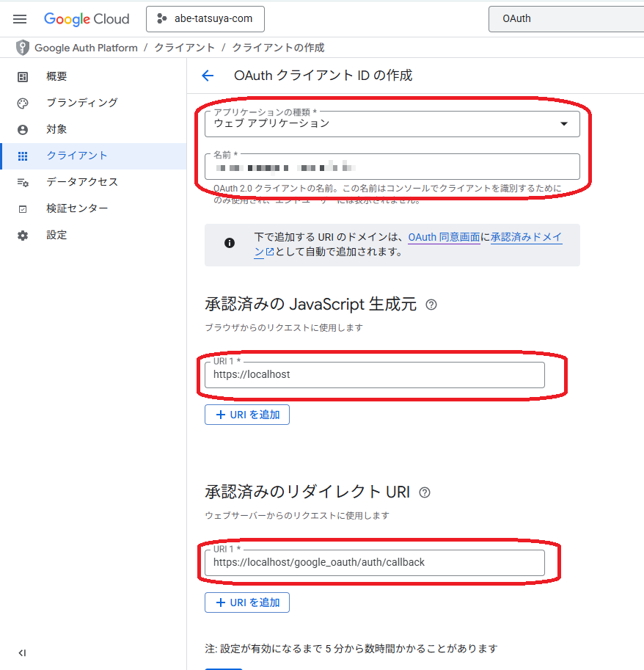Open help for 承認済みの JavaScript 生成元

(431, 305)
